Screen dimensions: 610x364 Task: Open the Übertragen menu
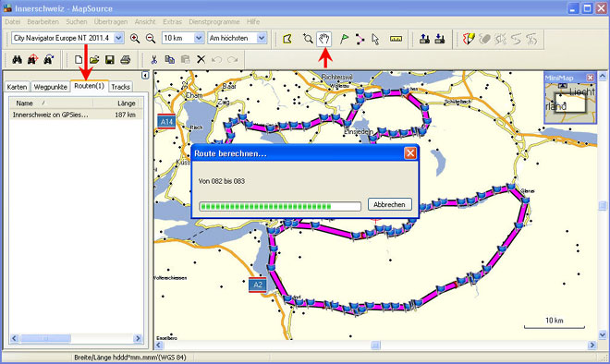click(x=111, y=22)
